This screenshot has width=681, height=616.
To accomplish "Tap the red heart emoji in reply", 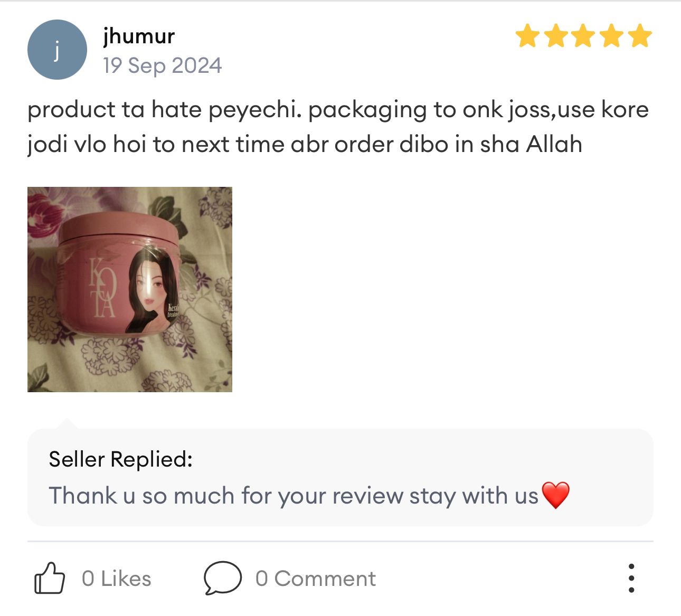I will 556,495.
